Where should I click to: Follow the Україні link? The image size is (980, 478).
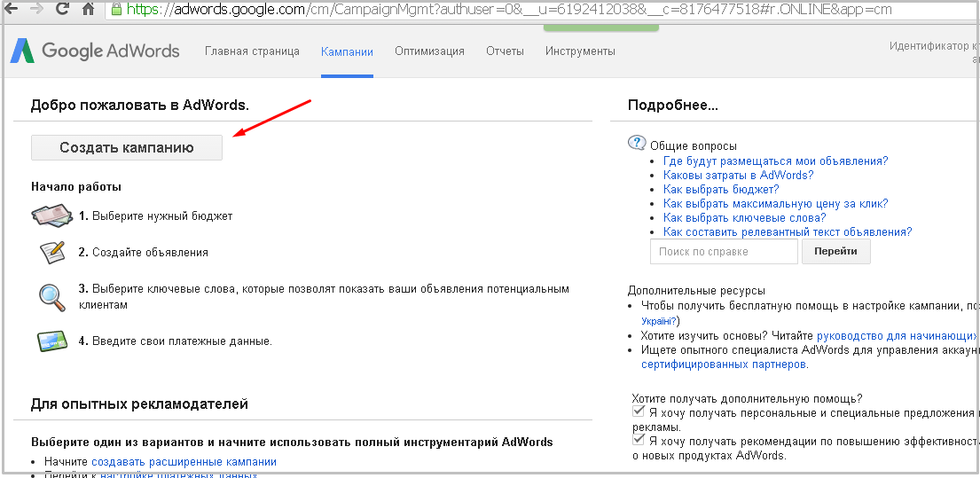[x=659, y=320]
